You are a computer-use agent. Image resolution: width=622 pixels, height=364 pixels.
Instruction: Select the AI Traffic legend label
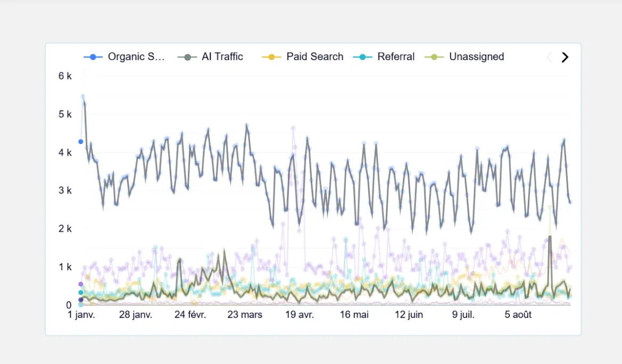click(x=221, y=56)
